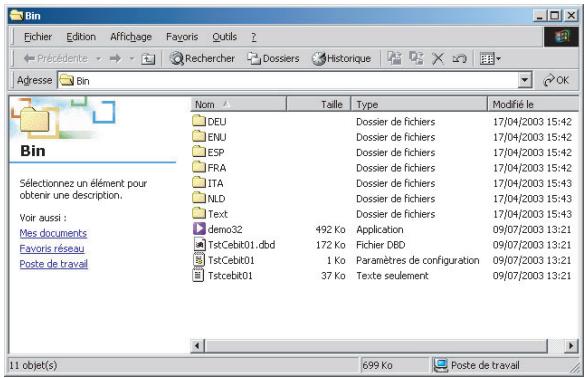
Task: Open the Favoris réseau link
Action: point(52,249)
